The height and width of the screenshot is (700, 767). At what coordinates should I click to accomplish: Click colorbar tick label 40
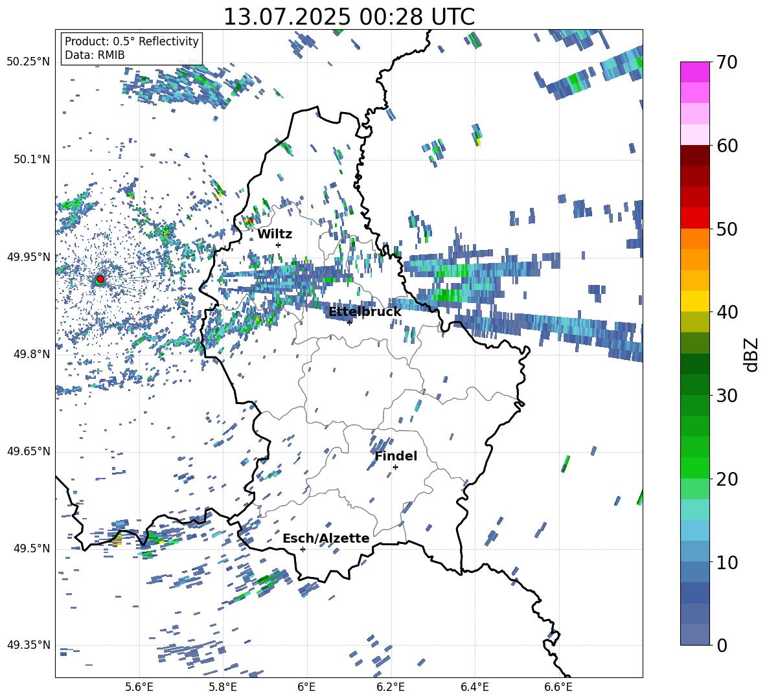point(726,312)
